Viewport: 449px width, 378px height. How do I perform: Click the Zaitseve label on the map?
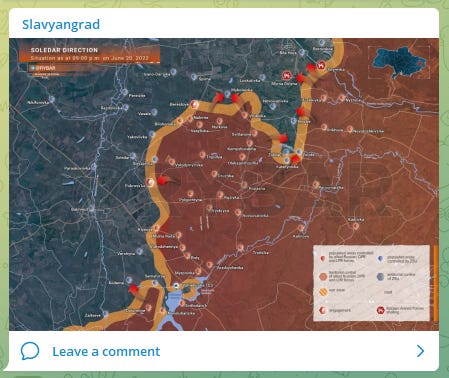tap(92, 315)
